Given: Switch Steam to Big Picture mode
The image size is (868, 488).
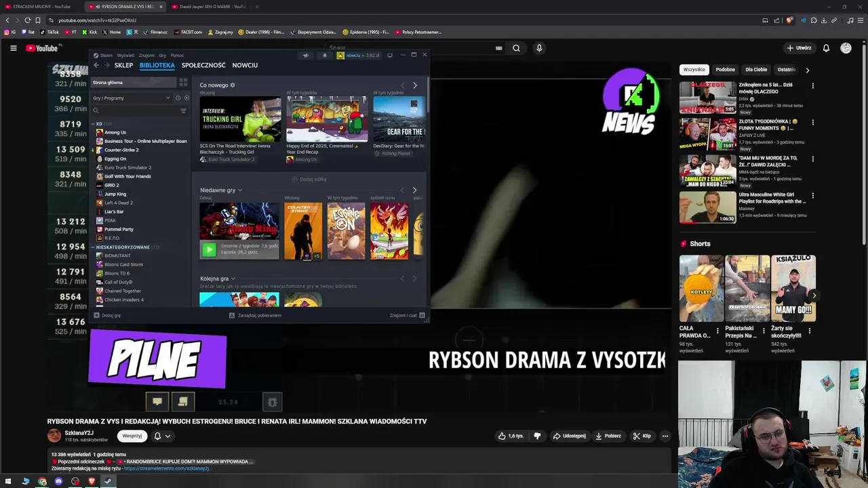Looking at the screenshot, I should coord(390,56).
